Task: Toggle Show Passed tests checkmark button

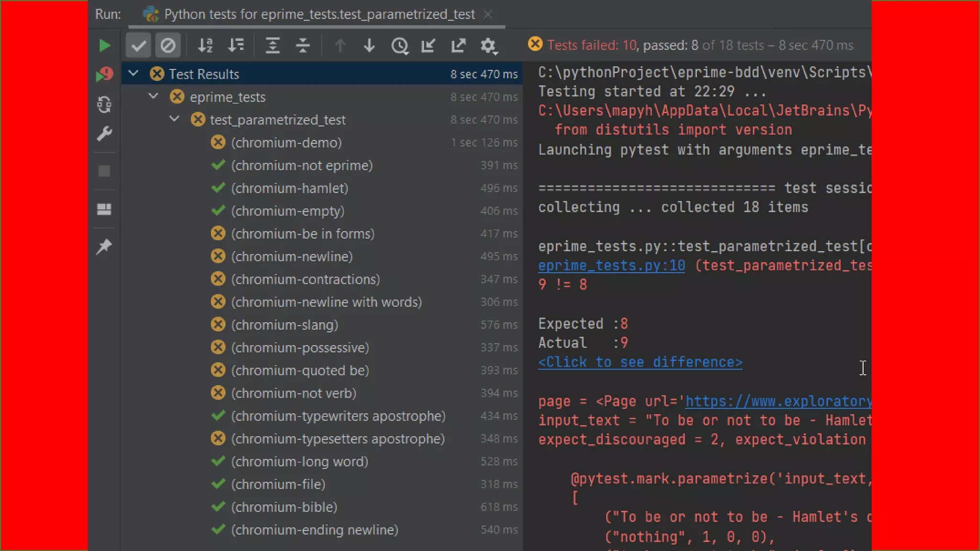Action: click(x=138, y=45)
